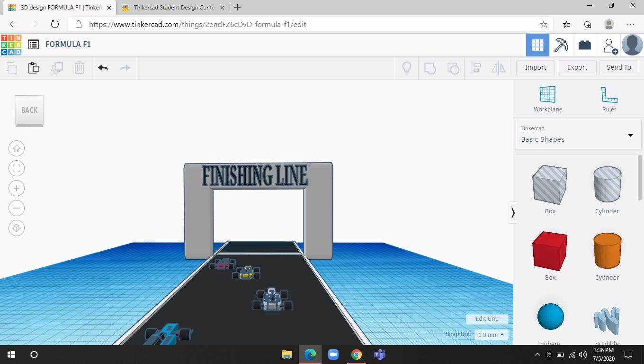Click the Tinkercad logo

pos(11,45)
